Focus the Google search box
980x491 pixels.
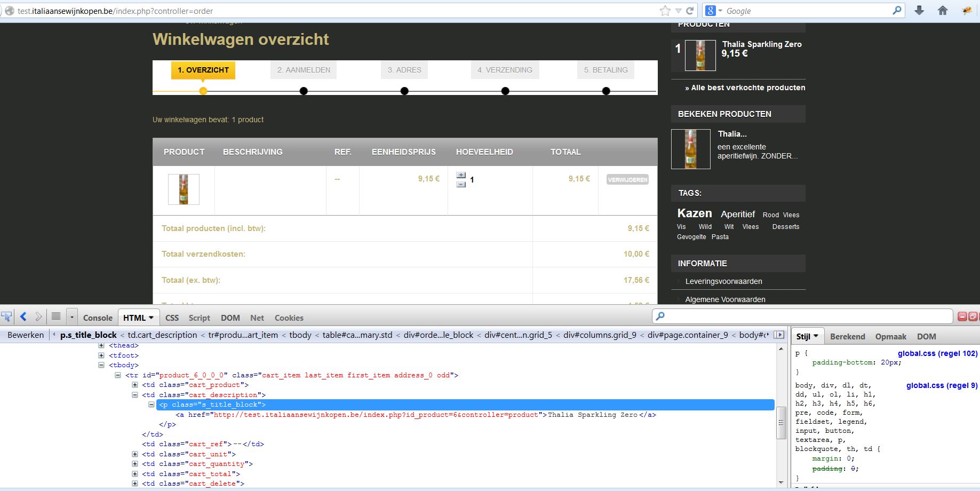coord(808,11)
